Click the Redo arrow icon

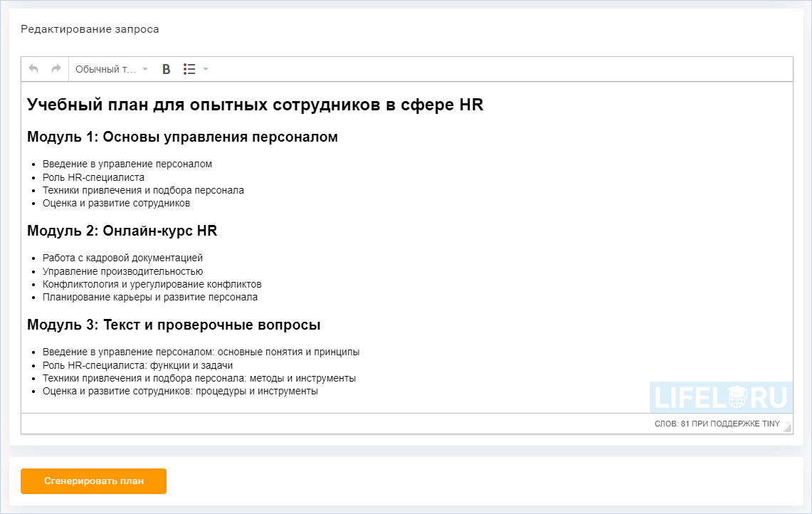tap(56, 68)
